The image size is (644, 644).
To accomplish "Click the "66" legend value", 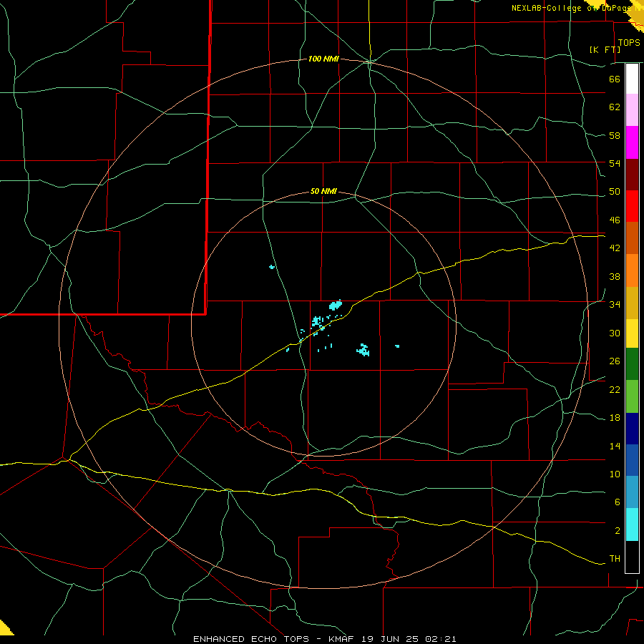I will pyautogui.click(x=615, y=79).
